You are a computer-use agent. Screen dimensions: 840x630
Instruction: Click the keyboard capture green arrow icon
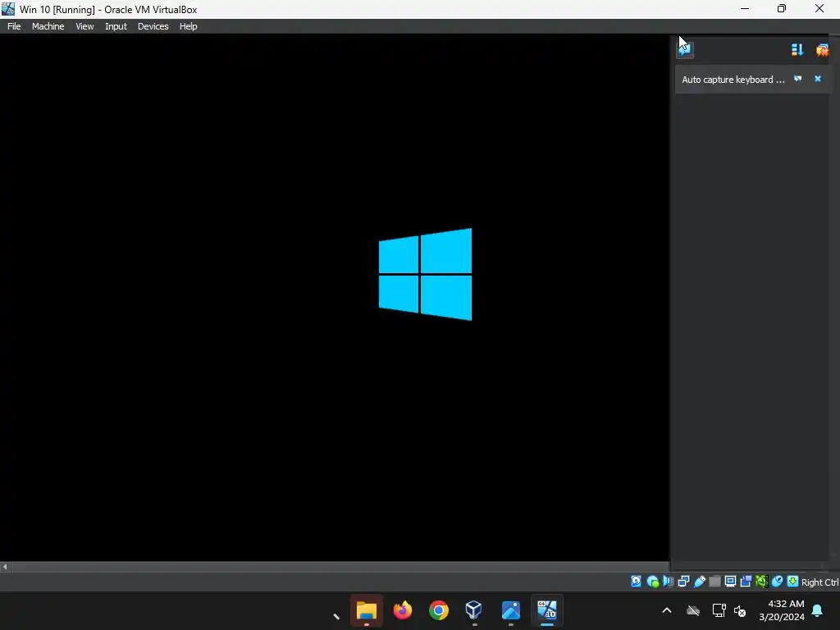[792, 582]
